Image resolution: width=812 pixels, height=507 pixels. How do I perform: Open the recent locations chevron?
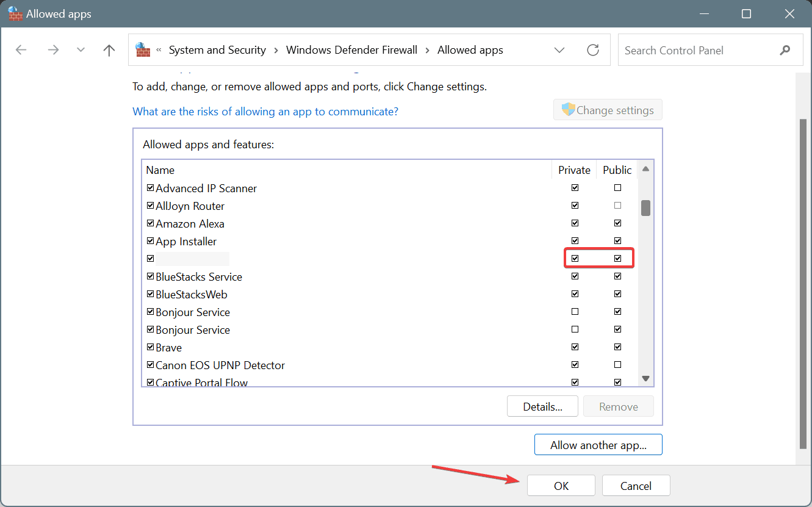point(81,50)
